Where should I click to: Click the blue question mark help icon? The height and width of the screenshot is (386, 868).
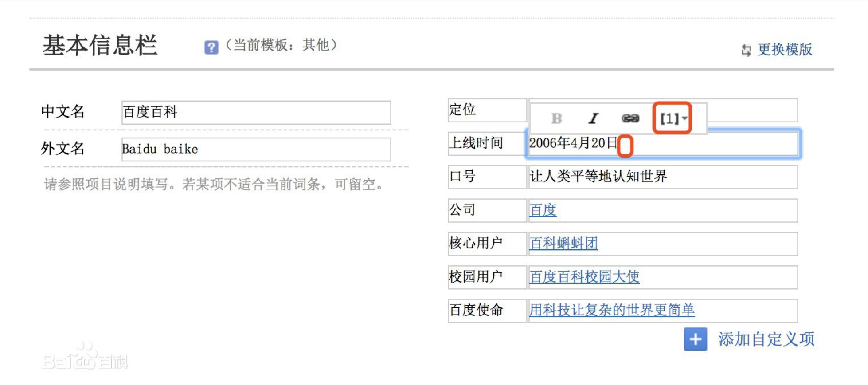(211, 47)
